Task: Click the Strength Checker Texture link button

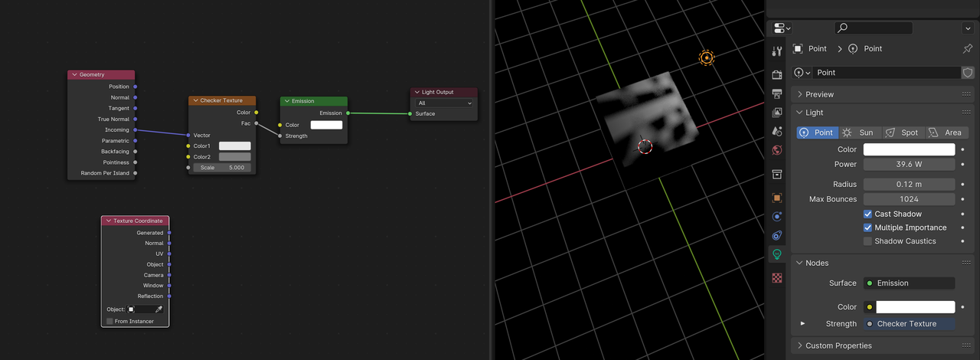Action: click(x=909, y=324)
